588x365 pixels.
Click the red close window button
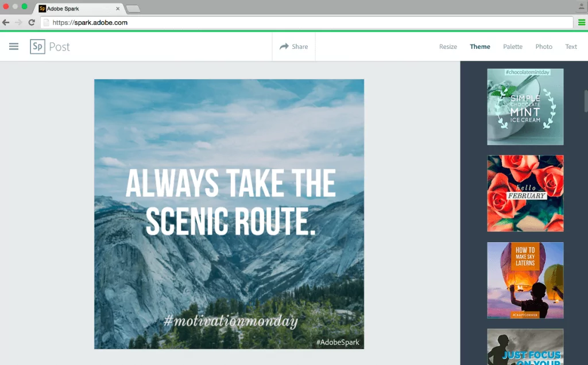tap(6, 6)
